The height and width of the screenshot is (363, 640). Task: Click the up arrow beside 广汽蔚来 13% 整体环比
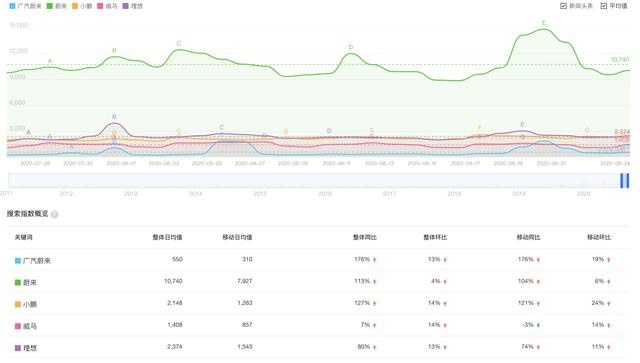445,260
